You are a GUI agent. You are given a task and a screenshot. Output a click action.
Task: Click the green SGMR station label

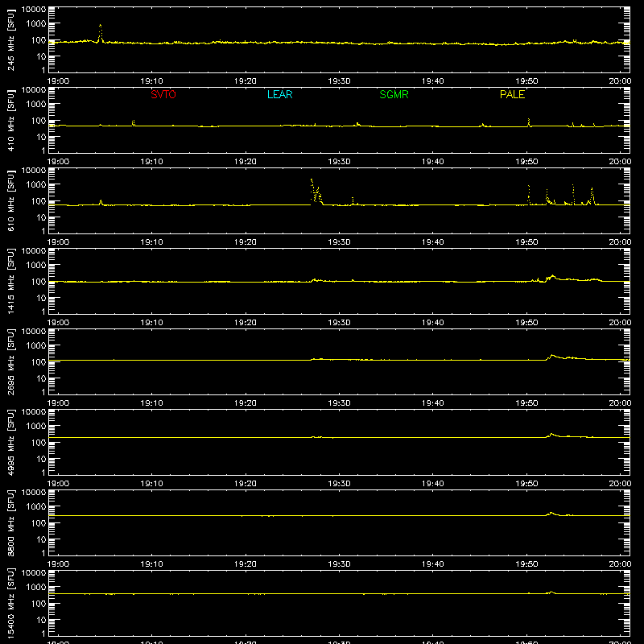click(394, 94)
